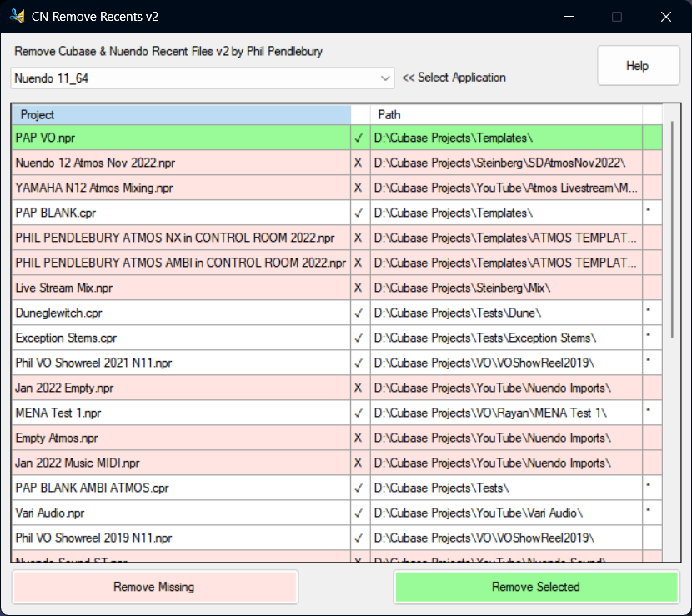Viewport: 692px width, 616px height.
Task: Click the checkmark of Vari Audio.npr
Action: point(359,513)
